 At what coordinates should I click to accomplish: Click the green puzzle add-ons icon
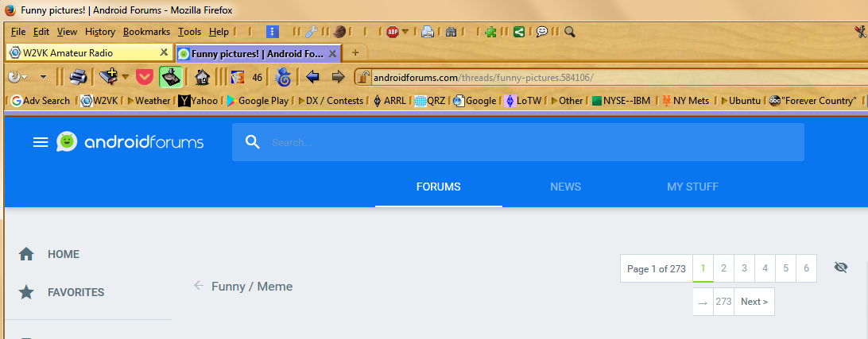point(490,32)
